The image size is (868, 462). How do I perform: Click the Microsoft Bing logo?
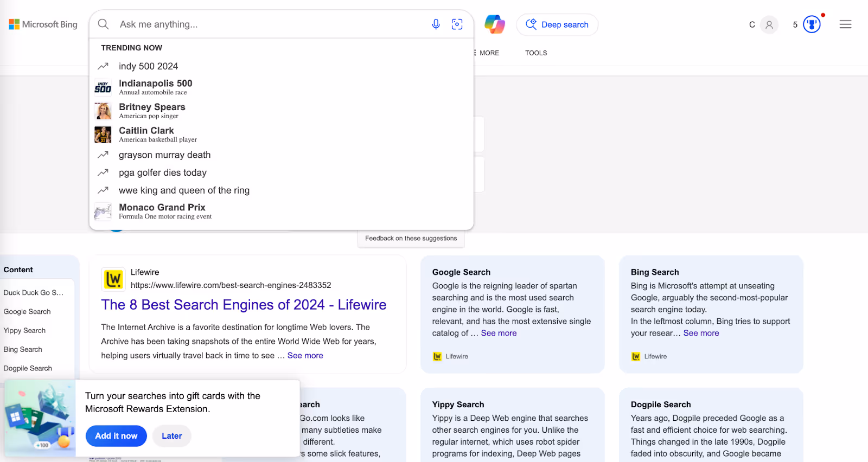(43, 24)
